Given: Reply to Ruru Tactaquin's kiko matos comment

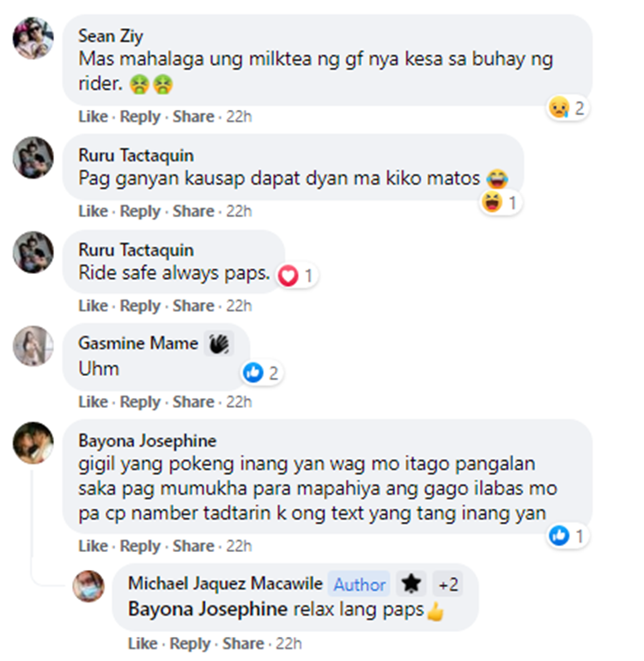Looking at the screenshot, I should (140, 211).
